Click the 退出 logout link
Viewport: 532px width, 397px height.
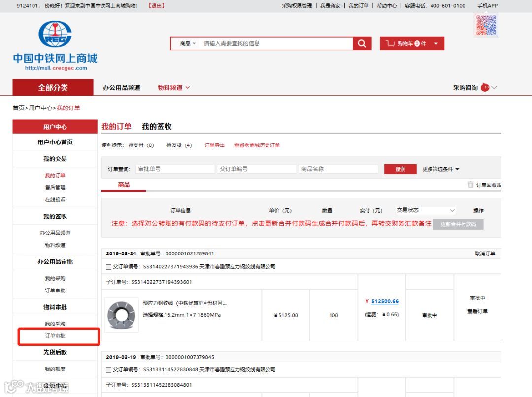click(157, 6)
